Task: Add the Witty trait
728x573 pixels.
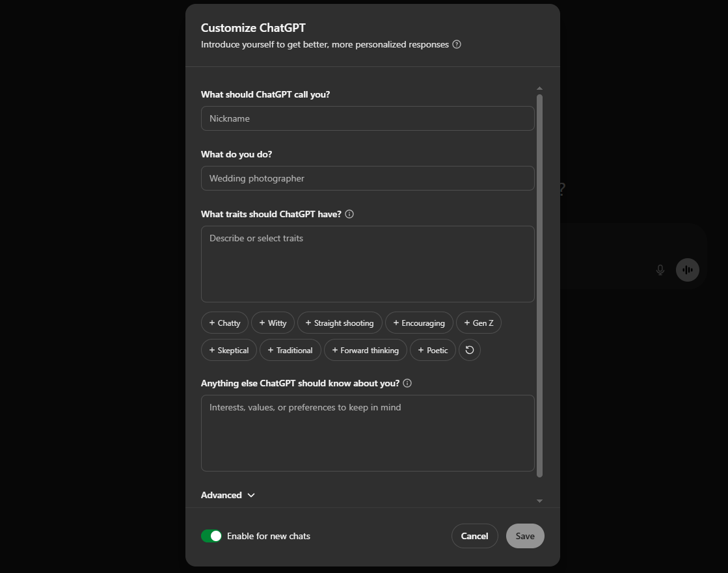Action: pyautogui.click(x=273, y=323)
